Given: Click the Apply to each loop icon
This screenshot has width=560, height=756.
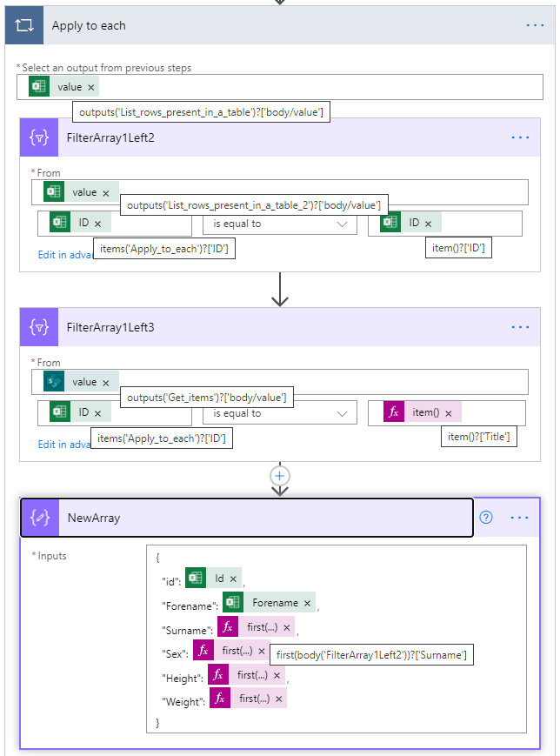Looking at the screenshot, I should (x=23, y=26).
